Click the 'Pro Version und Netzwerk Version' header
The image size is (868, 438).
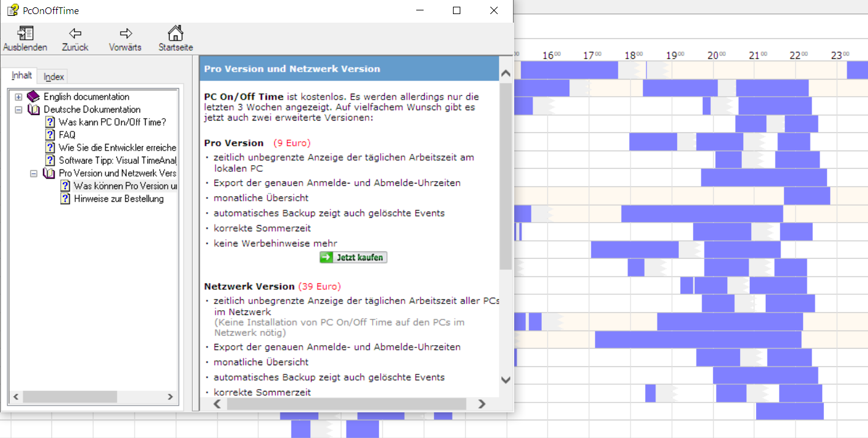click(292, 69)
